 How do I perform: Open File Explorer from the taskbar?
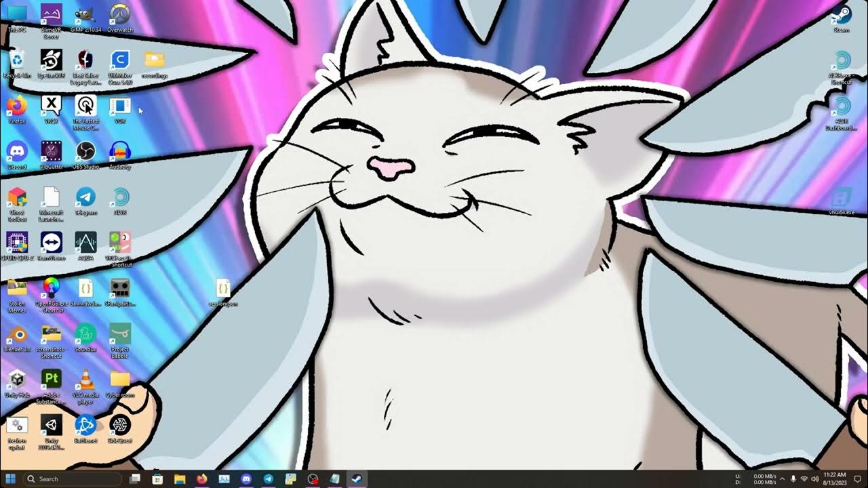[180, 479]
